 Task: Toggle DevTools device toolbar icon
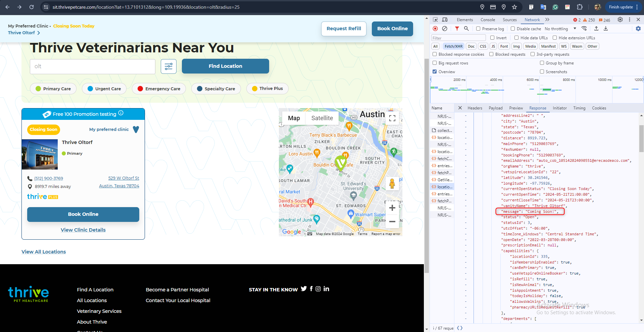tap(445, 20)
